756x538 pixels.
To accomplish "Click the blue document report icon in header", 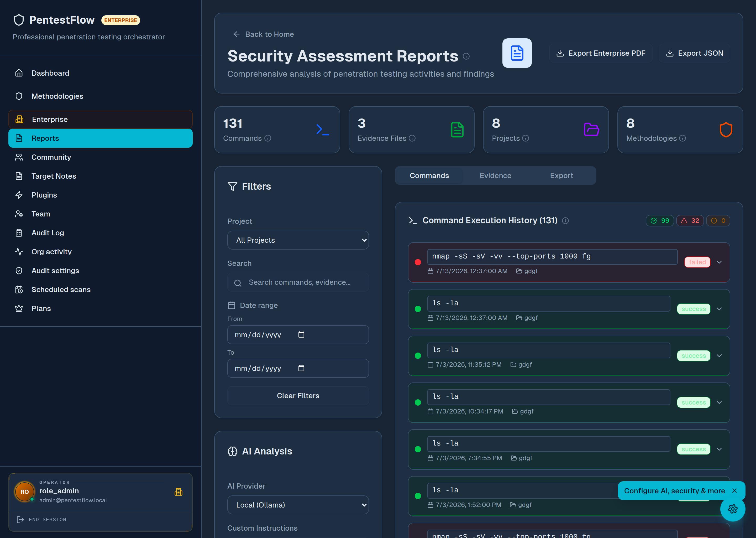I will [517, 53].
